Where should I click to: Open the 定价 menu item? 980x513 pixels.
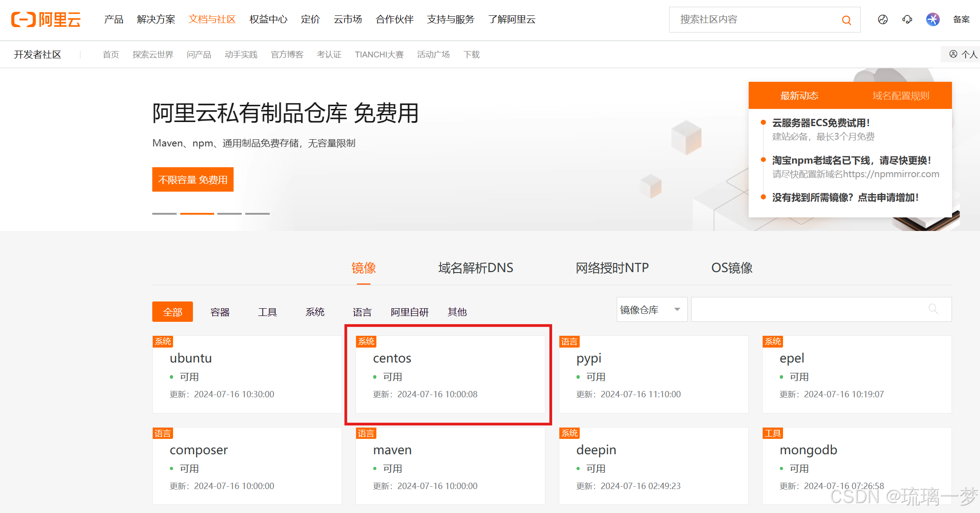[310, 19]
